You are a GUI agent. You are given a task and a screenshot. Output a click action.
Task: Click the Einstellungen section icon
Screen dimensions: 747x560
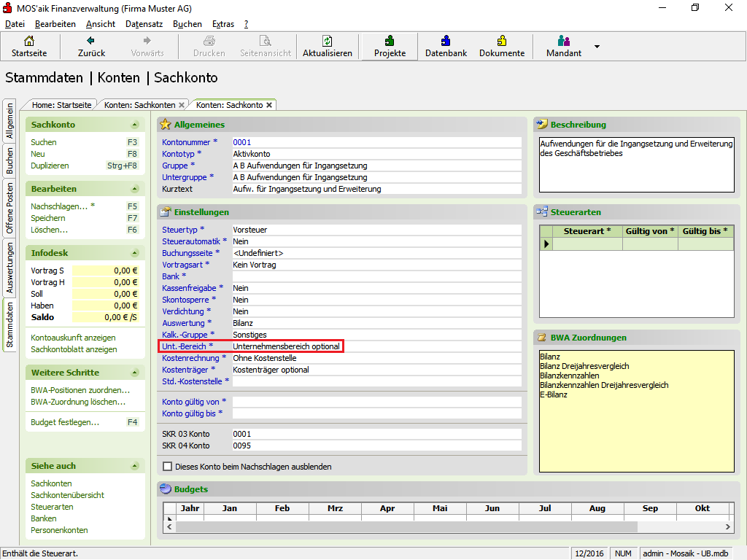click(x=166, y=212)
